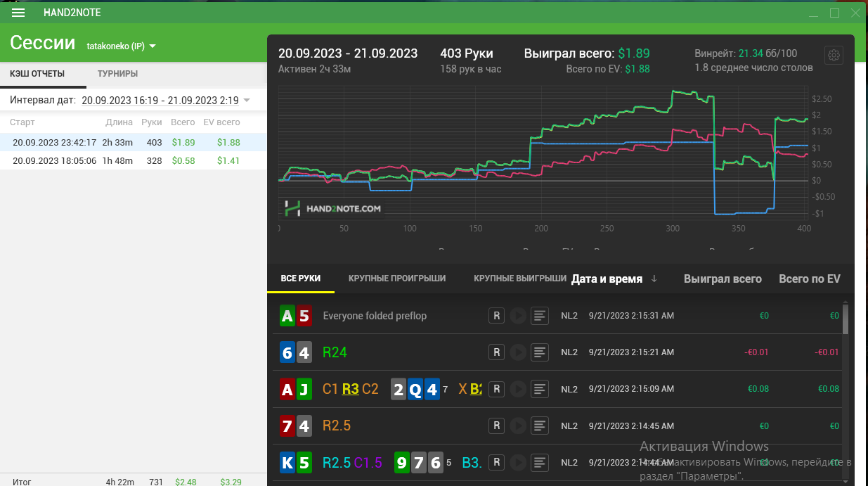Click the R replayer button for AJ hand
Viewport: 868px width, 486px height.
point(496,389)
